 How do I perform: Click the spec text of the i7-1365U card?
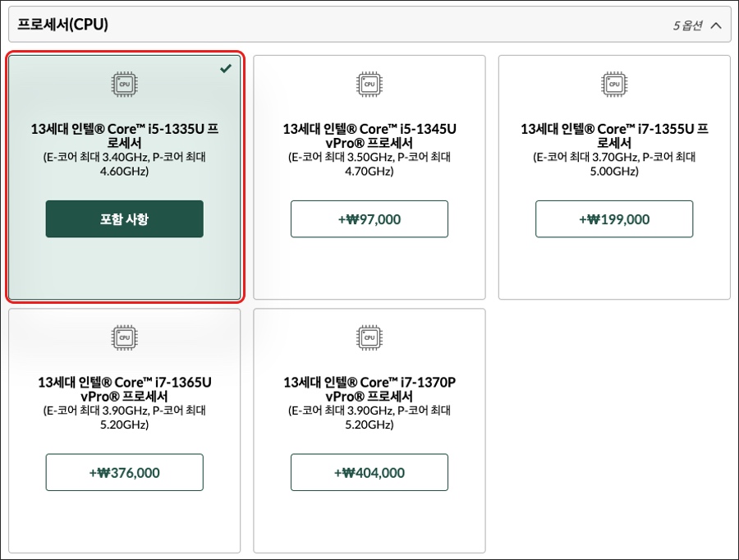coord(125,417)
